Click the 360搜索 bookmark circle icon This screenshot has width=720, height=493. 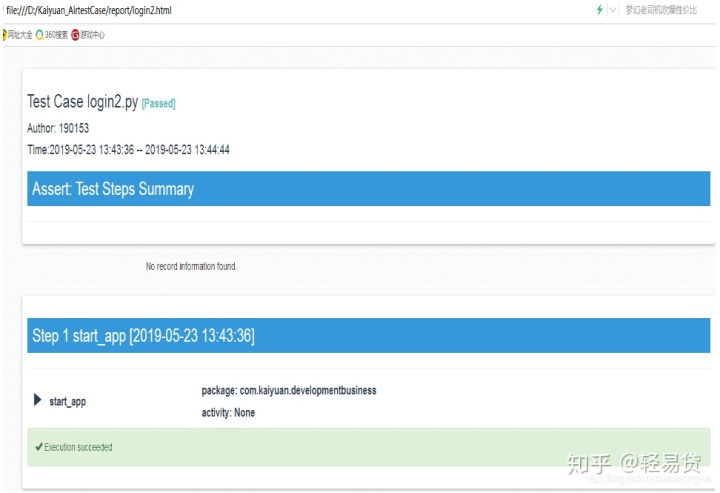(x=39, y=35)
